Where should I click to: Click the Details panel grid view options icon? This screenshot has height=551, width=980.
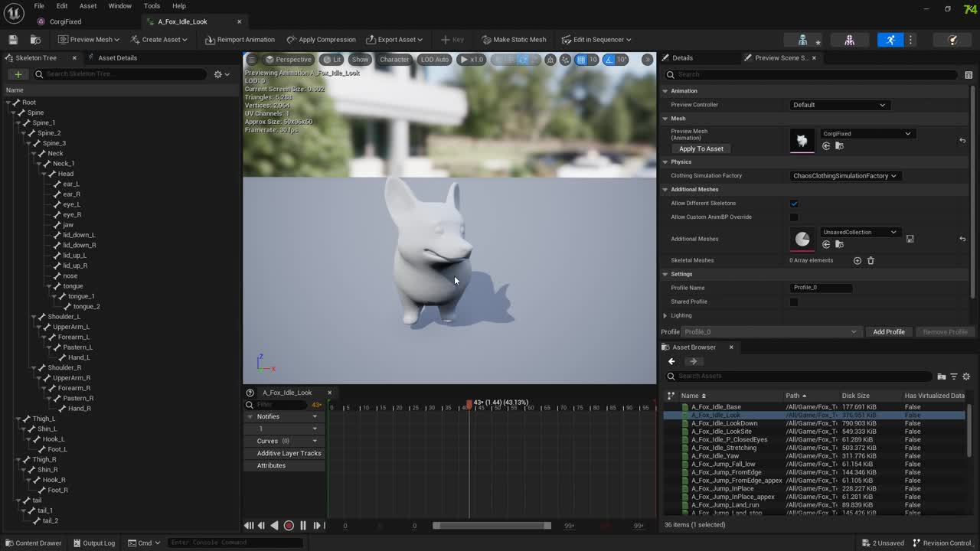(x=969, y=74)
